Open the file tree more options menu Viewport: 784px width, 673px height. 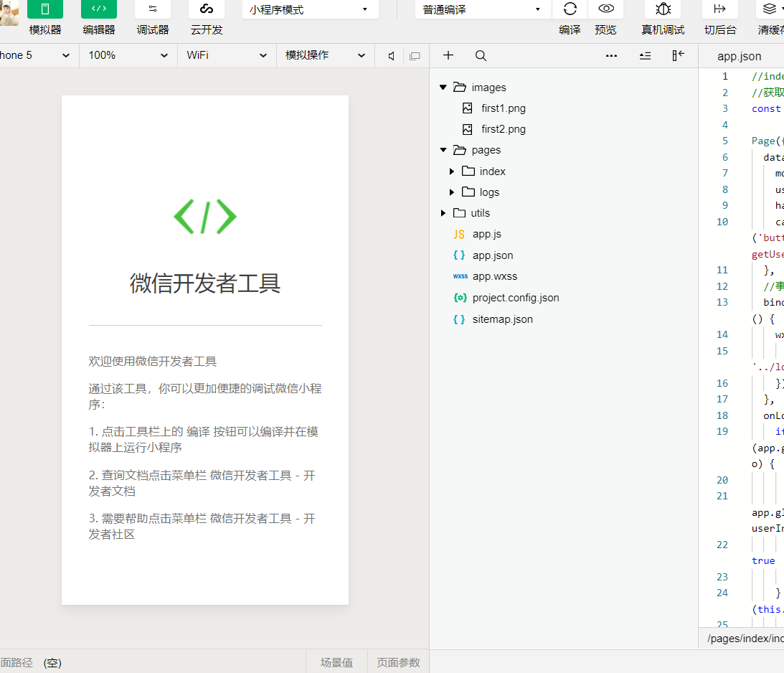pyautogui.click(x=611, y=55)
